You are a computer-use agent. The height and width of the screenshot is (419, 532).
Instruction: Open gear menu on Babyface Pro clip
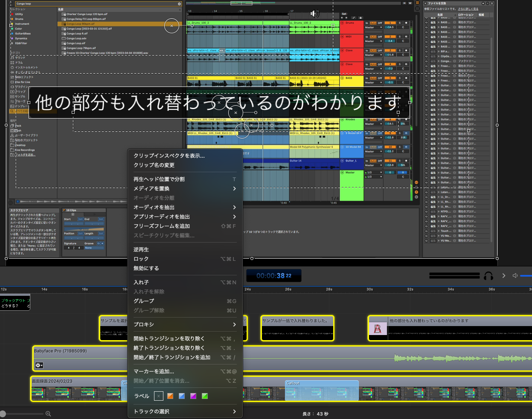click(x=39, y=365)
